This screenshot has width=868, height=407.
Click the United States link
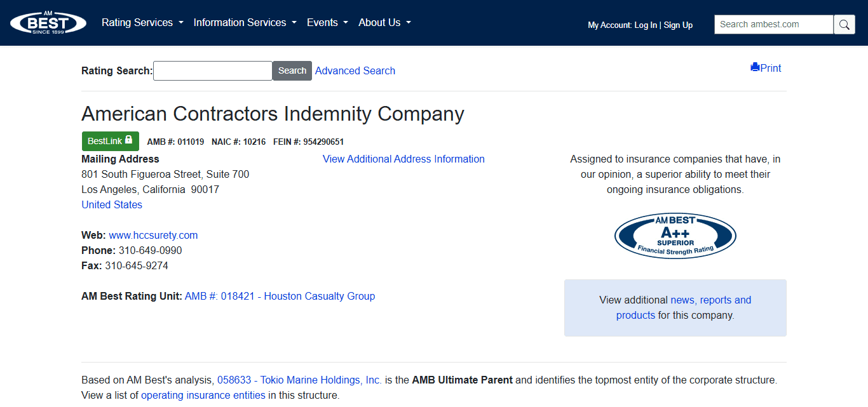point(112,205)
